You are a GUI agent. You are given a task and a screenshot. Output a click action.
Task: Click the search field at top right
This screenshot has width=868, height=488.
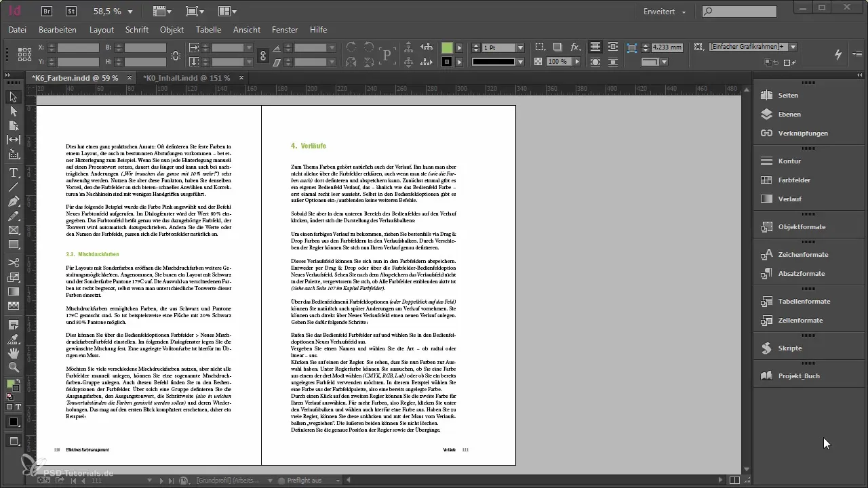click(739, 12)
